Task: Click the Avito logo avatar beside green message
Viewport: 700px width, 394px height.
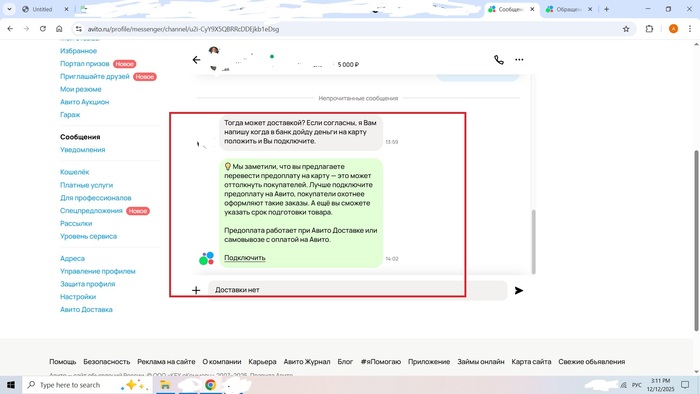Action: coord(206,258)
